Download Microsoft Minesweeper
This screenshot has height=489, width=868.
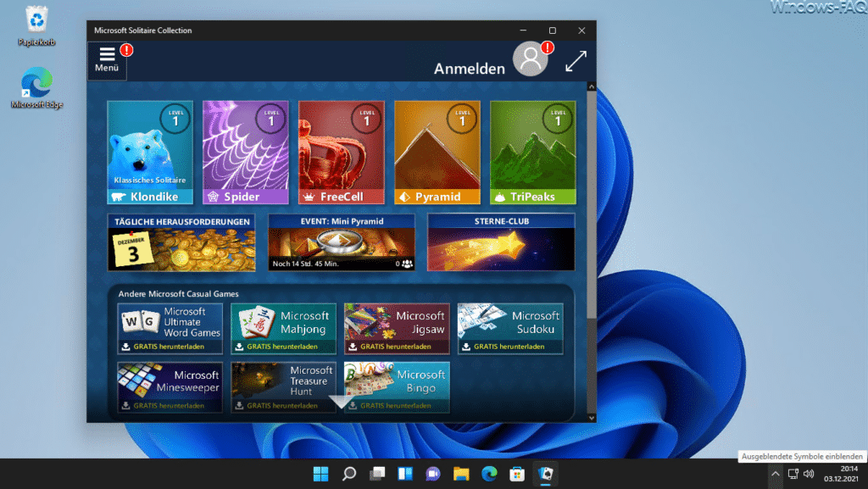170,387
